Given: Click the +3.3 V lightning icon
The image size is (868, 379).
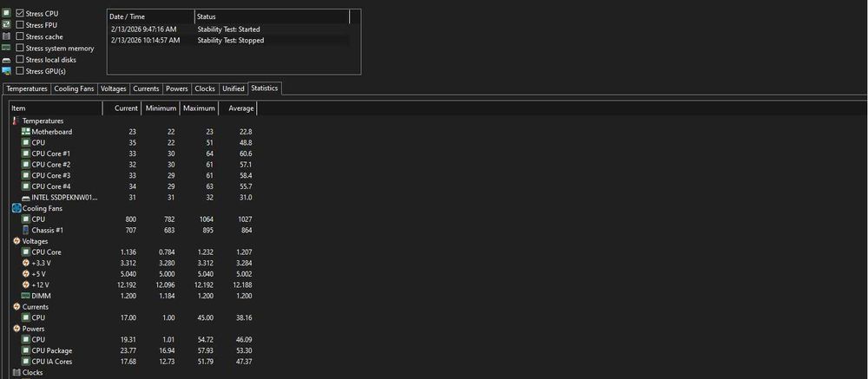Looking at the screenshot, I should (25, 263).
